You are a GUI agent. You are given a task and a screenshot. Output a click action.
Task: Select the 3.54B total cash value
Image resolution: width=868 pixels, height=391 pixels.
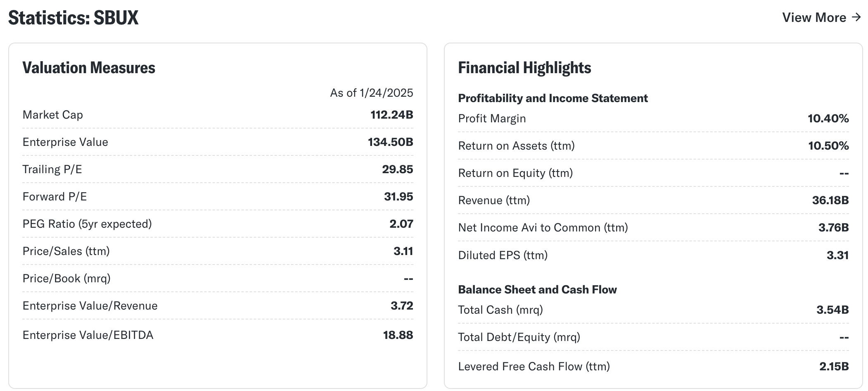832,310
